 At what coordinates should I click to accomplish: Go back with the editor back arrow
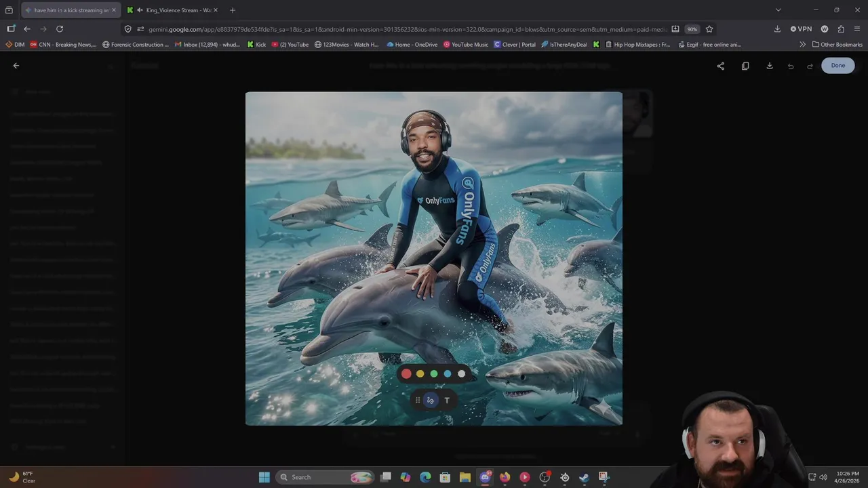(16, 66)
